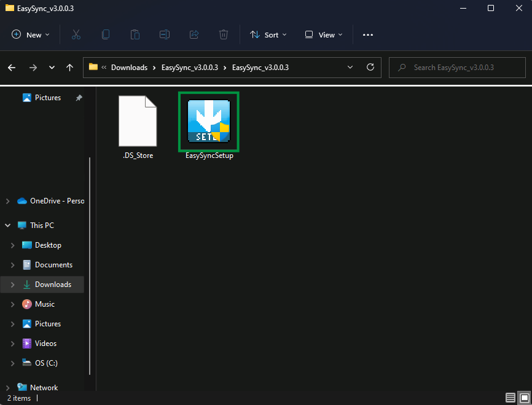Click the last EasySync_v3.0.0.3 breadcrumb
The height and width of the screenshot is (405, 532).
pyautogui.click(x=260, y=68)
